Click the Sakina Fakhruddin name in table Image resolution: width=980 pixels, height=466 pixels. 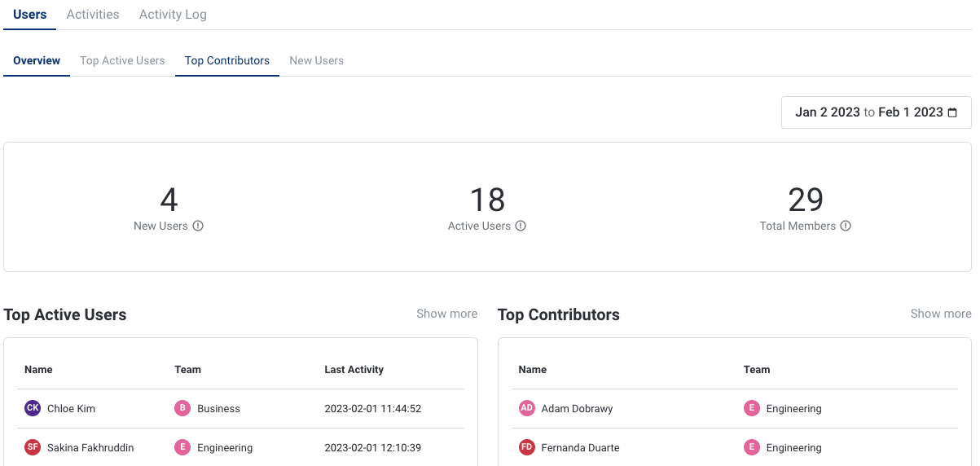point(90,447)
